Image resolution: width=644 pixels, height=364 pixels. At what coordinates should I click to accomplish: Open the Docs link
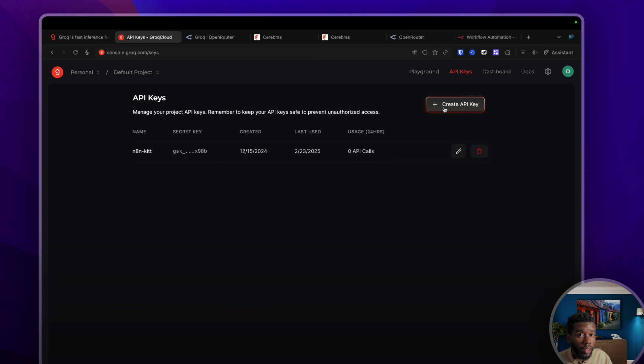click(527, 72)
